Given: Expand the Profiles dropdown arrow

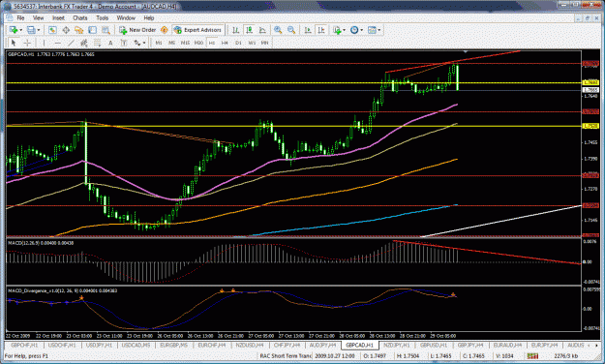Looking at the screenshot, I should click(39, 30).
